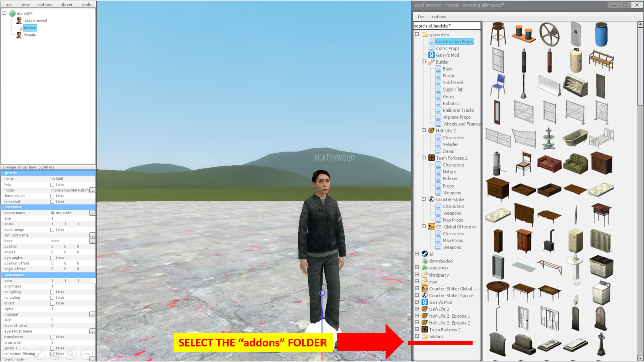This screenshot has height=362, width=644.
Task: Pick the cable spools on orange pallet model
Action: 524,33
